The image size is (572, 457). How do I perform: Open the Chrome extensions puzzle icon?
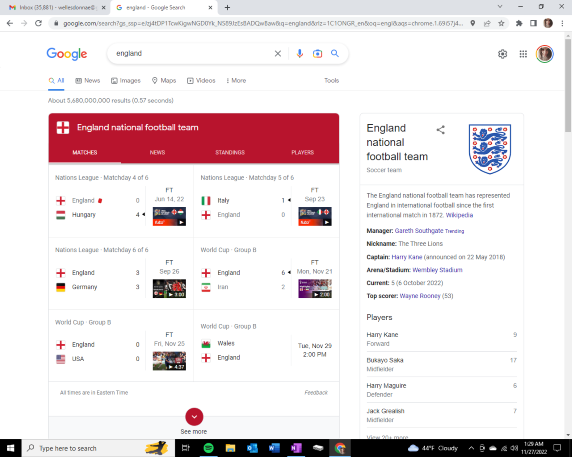click(519, 23)
